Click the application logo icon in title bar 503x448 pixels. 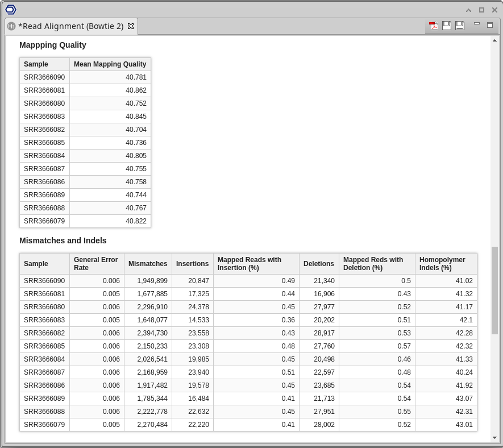click(11, 9)
